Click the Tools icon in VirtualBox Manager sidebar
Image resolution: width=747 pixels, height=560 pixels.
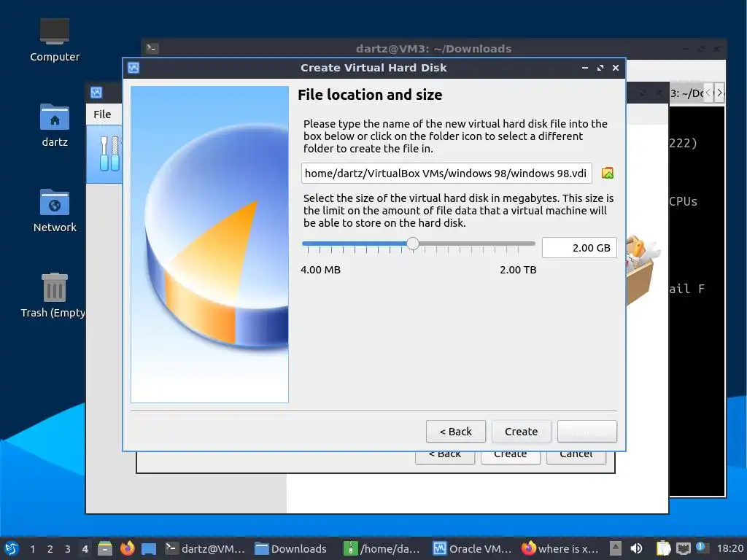click(x=109, y=153)
